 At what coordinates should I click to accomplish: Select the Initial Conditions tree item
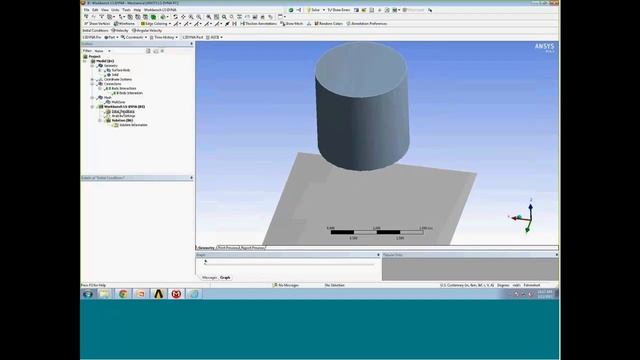point(123,111)
